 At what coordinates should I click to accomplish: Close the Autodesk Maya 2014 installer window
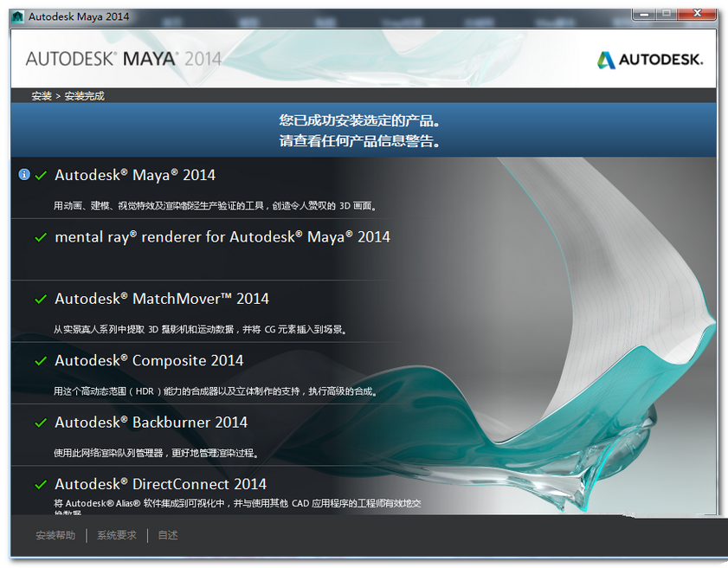click(x=697, y=14)
